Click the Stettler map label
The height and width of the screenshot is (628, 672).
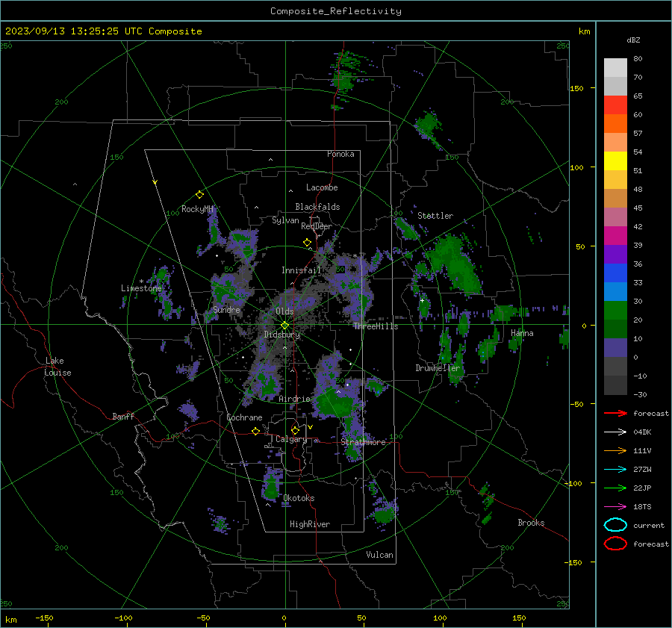point(435,216)
